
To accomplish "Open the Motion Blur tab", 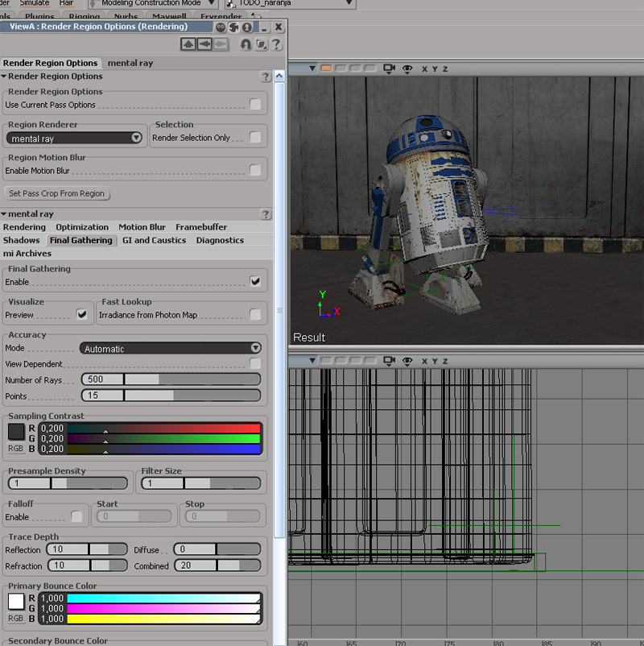I will tap(142, 227).
